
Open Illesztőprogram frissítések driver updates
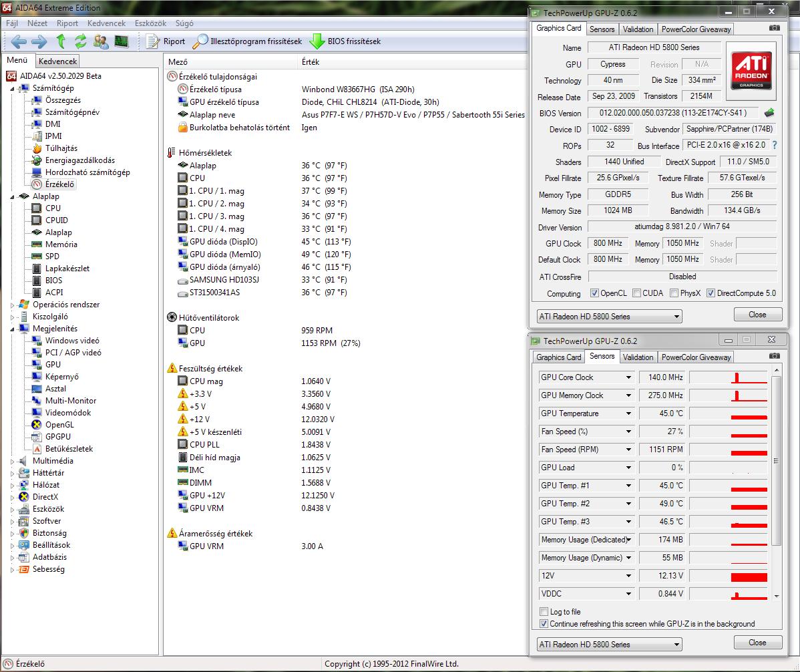point(248,41)
